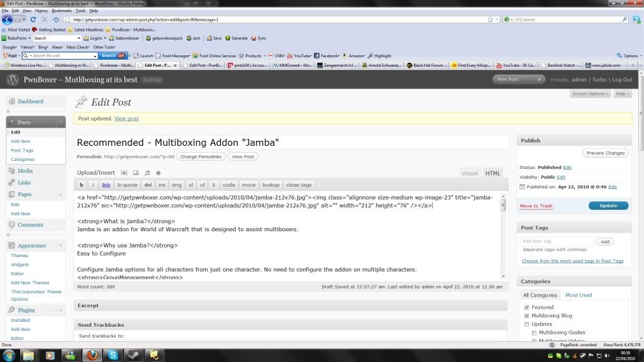644x362 pixels.
Task: Click the close tags quicktag button
Action: coord(299,185)
